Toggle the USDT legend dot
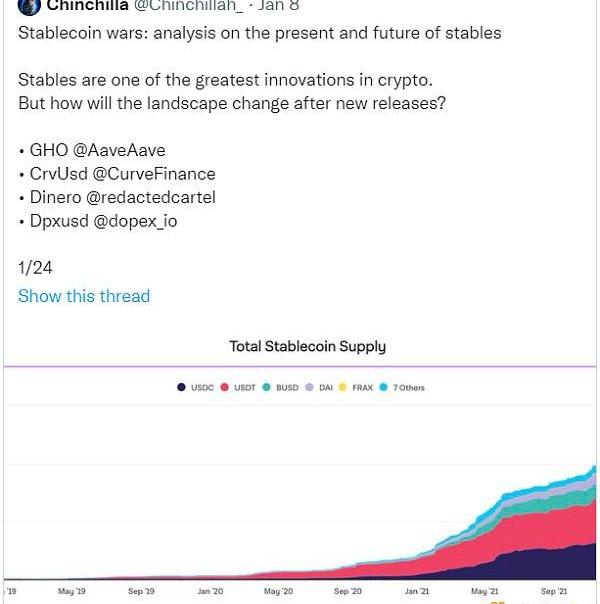The width and height of the screenshot is (600, 604). pyautogui.click(x=225, y=388)
